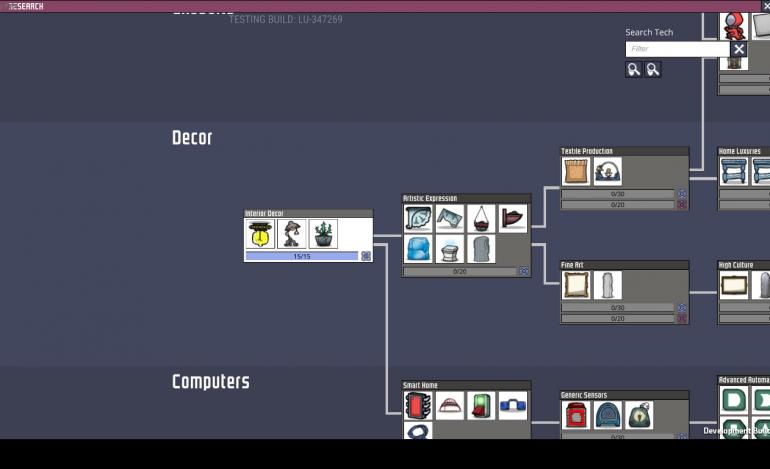
Task: Select the red wall pot icon in Artistic Expression
Action: pos(512,218)
